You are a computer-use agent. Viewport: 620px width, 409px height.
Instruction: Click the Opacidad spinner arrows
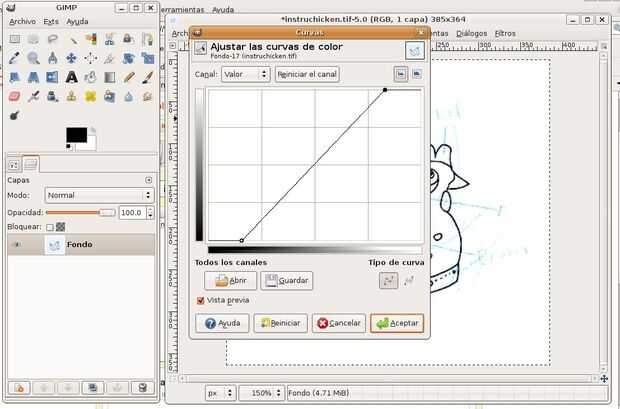coord(150,213)
